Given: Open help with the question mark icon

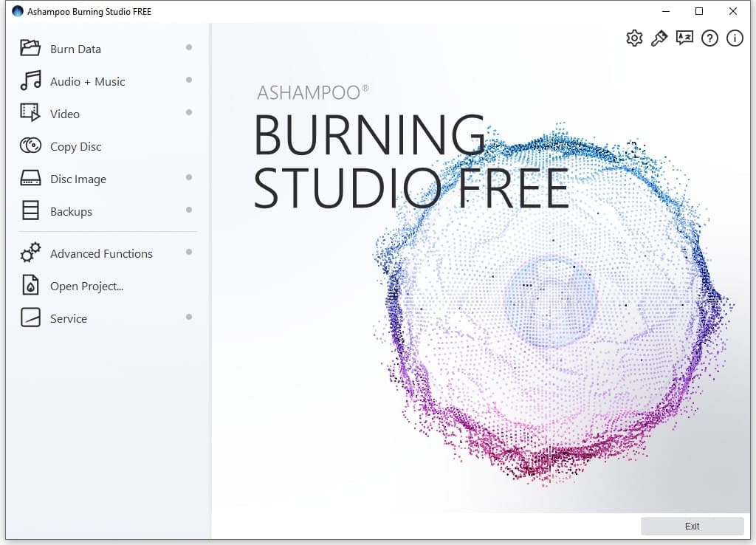Looking at the screenshot, I should [x=709, y=38].
